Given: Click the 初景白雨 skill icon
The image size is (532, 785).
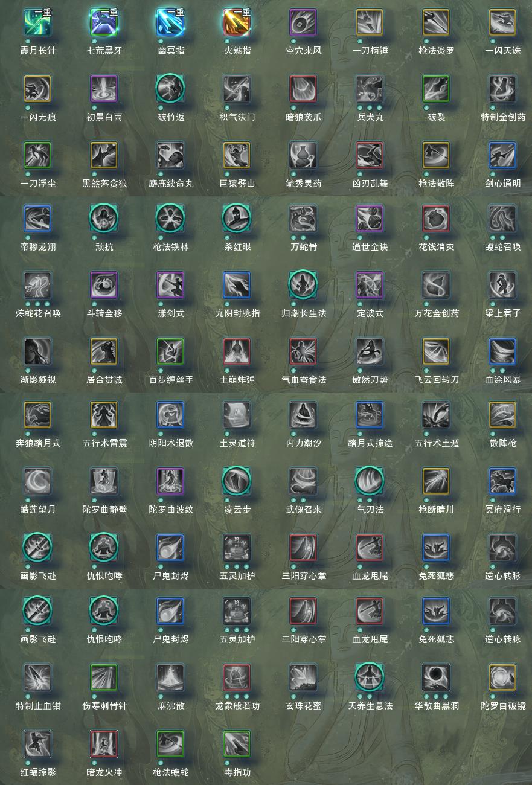Looking at the screenshot, I should tap(104, 89).
